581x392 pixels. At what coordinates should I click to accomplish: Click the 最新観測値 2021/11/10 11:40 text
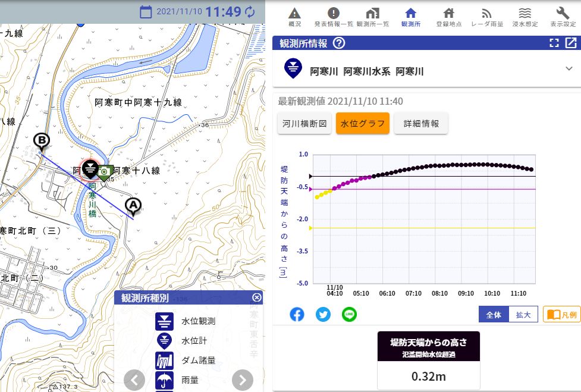tap(340, 101)
